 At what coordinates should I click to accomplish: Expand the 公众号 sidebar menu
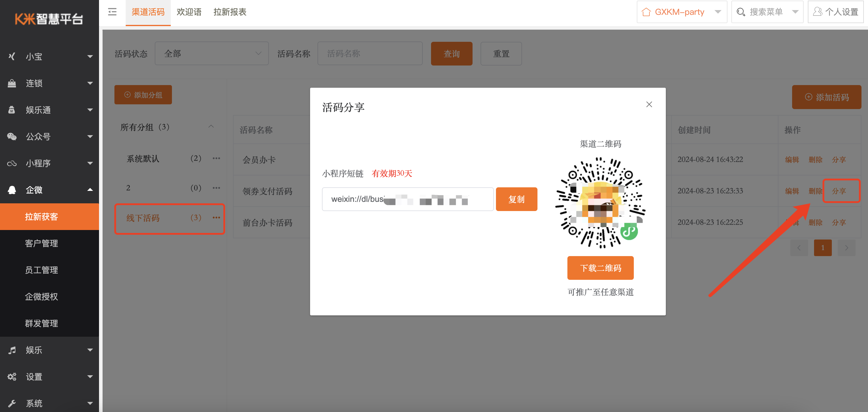[90, 136]
